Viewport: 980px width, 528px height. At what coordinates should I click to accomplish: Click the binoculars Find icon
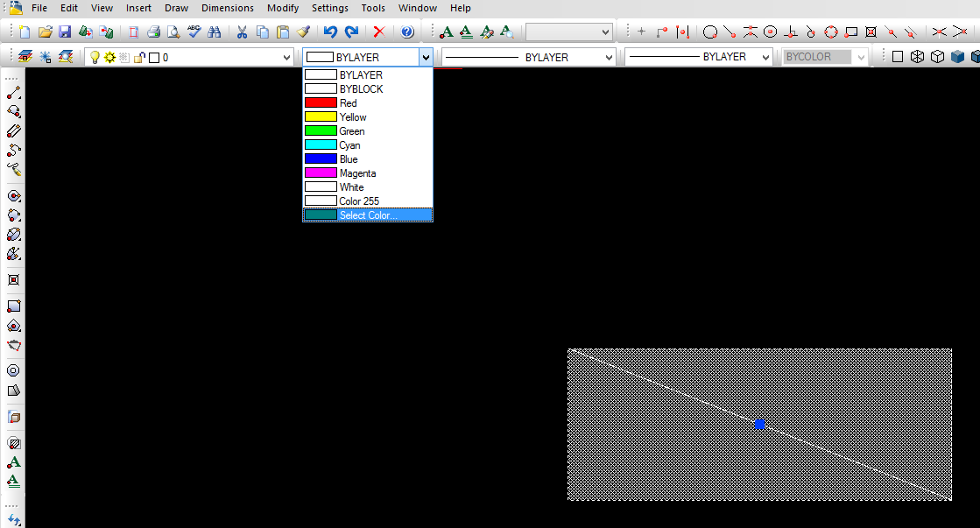[x=215, y=32]
